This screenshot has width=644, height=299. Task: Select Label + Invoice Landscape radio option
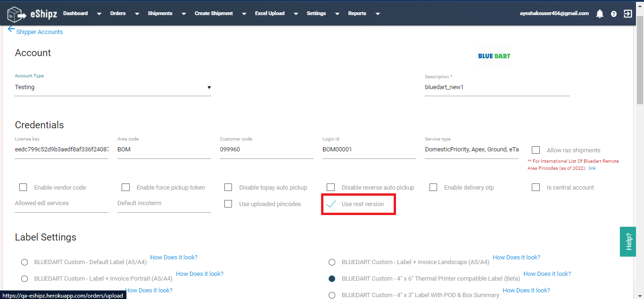332,262
